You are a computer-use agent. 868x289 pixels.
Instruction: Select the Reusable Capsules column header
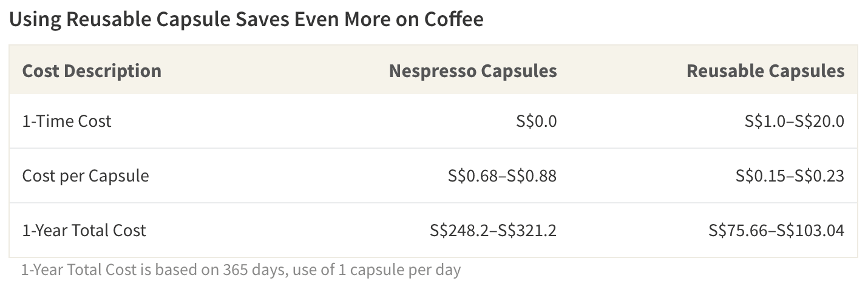pyautogui.click(x=765, y=70)
